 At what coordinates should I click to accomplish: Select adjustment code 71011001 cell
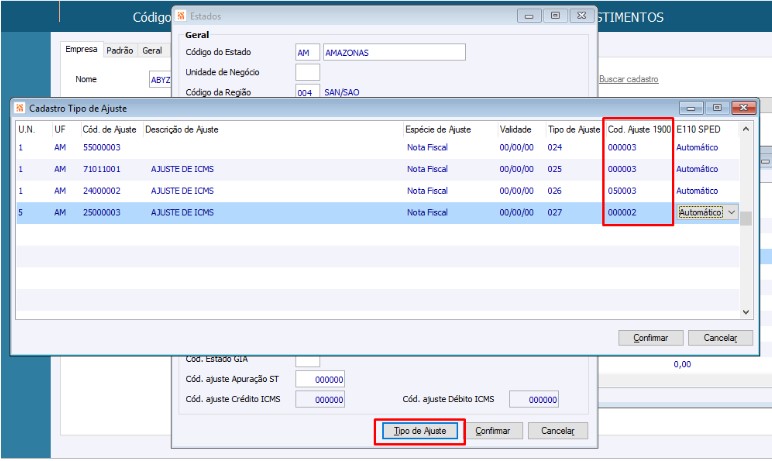(x=101, y=169)
